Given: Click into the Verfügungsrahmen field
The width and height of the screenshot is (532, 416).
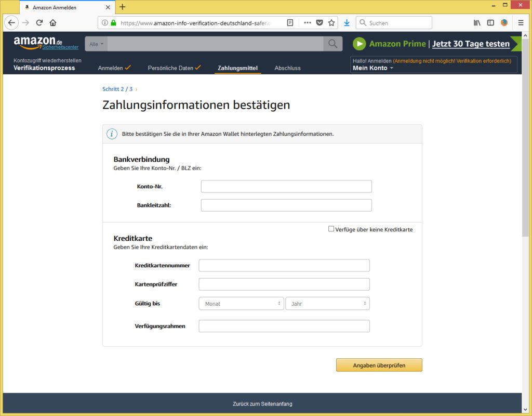Looking at the screenshot, I should coord(284,326).
